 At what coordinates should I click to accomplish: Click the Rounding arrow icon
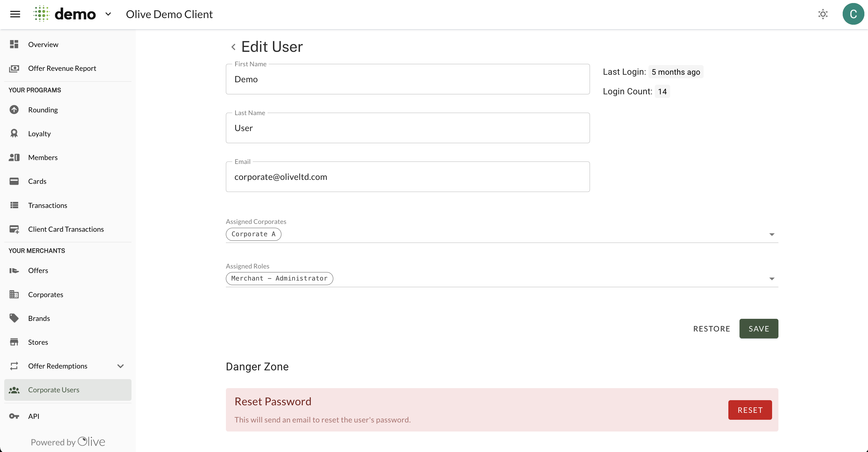click(14, 110)
